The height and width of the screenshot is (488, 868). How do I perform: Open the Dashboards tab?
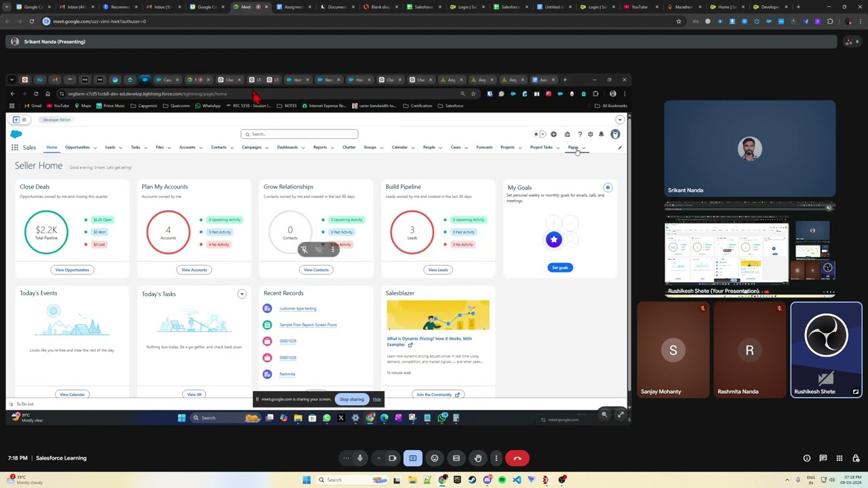click(287, 147)
